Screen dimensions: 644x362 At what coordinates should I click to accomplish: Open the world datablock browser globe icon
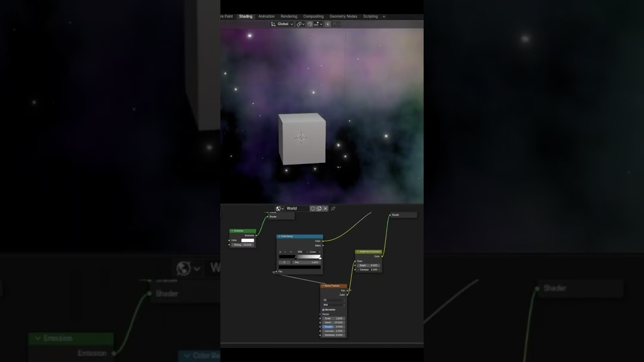pyautogui.click(x=279, y=208)
